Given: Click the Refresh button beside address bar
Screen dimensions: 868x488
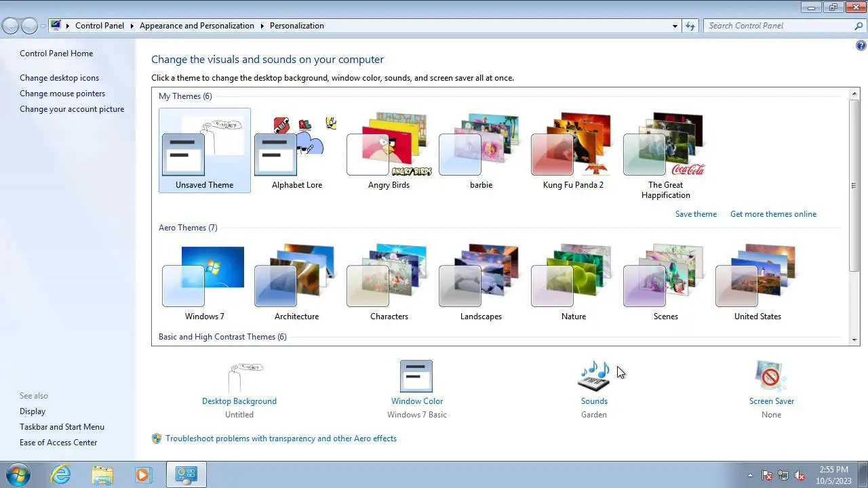Looking at the screenshot, I should click(690, 26).
